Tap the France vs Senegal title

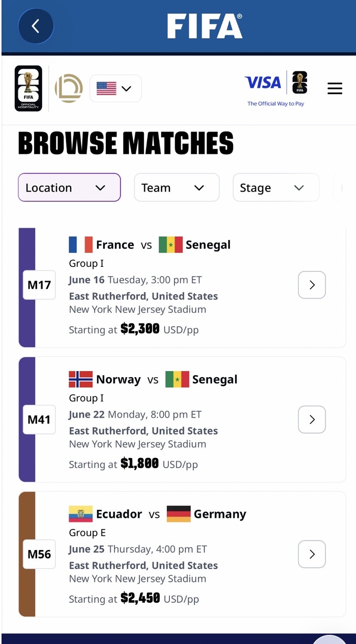pyautogui.click(x=150, y=244)
